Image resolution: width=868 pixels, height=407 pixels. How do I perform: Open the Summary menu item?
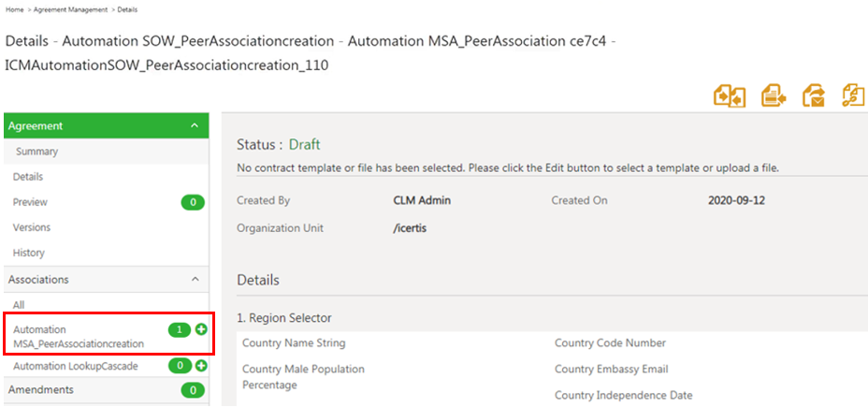pyautogui.click(x=36, y=152)
